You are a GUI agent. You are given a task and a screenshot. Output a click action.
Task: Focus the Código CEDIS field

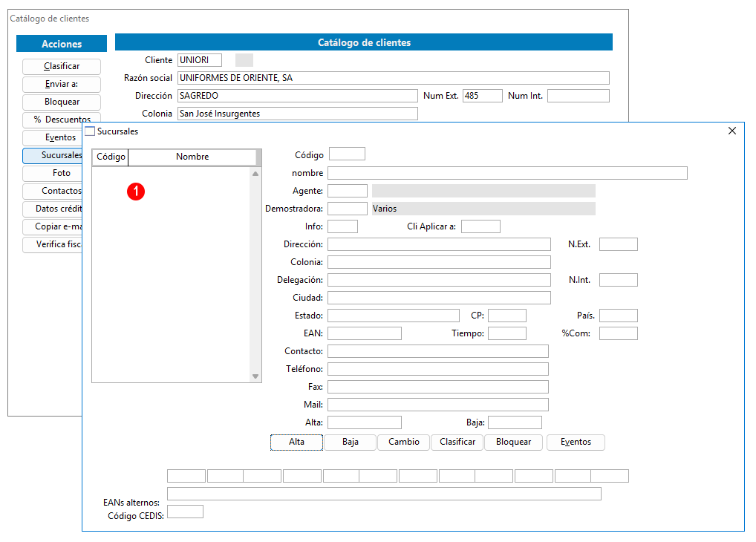(x=185, y=512)
